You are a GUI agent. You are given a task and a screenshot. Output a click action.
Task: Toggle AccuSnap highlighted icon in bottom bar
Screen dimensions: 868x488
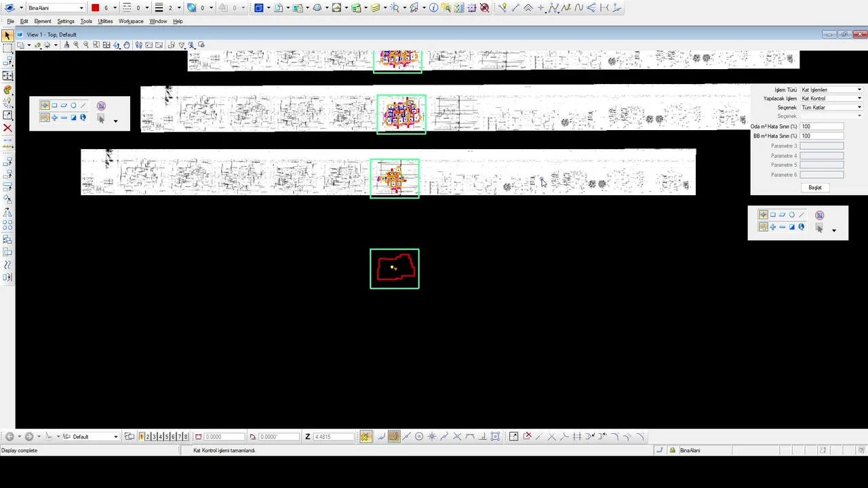click(x=365, y=436)
